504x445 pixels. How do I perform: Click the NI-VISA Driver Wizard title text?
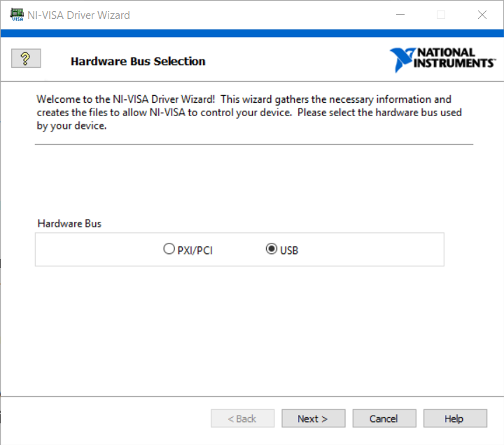point(78,15)
